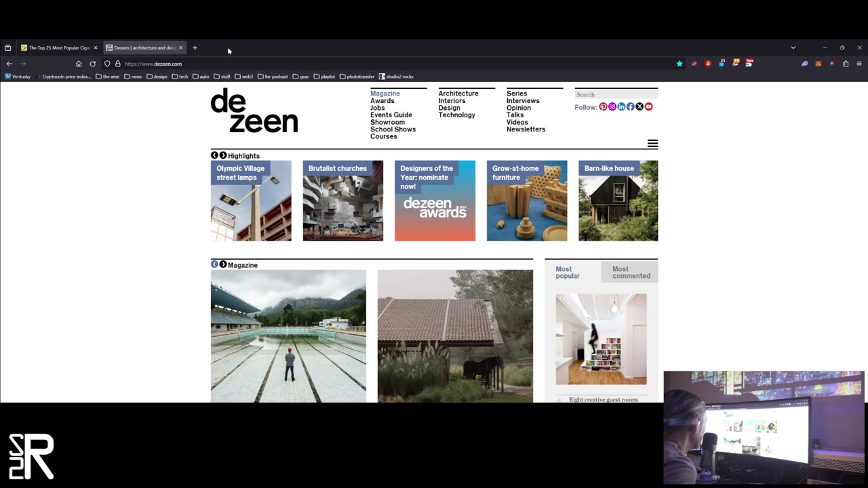Viewport: 868px width, 488px height.
Task: Open a new browser tab
Action: click(195, 47)
